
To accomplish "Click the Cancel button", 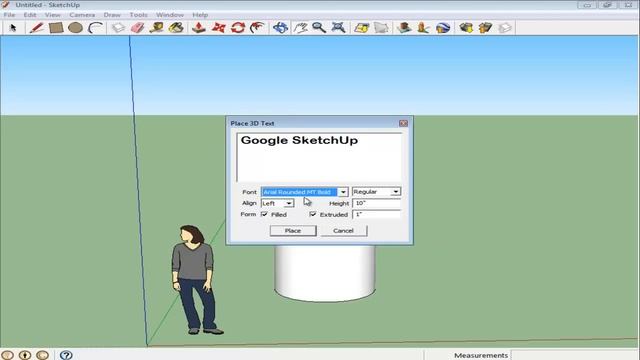I will (x=343, y=231).
